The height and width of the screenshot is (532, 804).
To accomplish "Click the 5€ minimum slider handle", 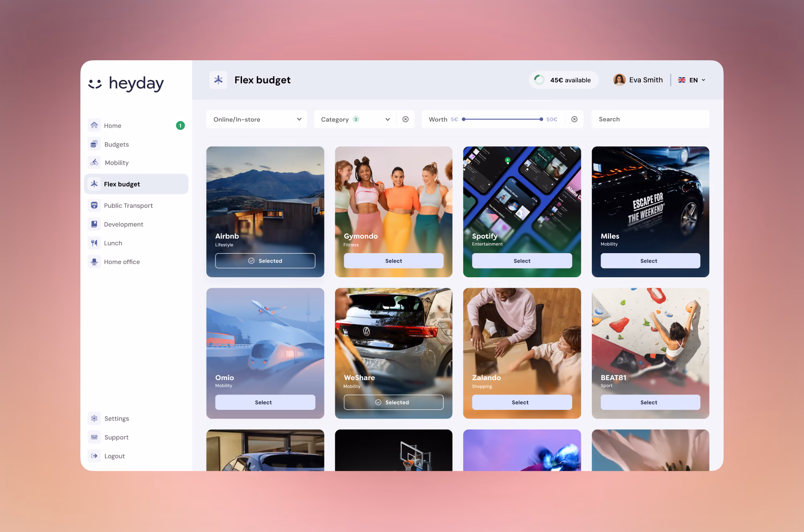I will tap(464, 119).
